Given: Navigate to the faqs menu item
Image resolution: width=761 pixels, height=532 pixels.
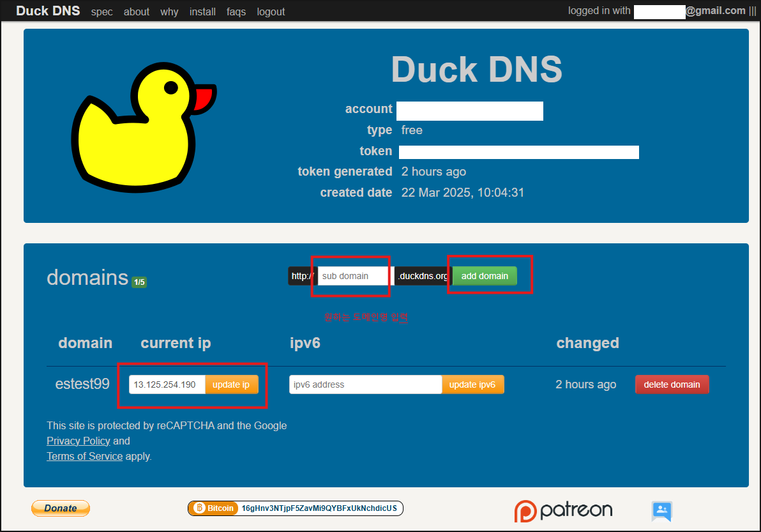Looking at the screenshot, I should click(x=236, y=11).
